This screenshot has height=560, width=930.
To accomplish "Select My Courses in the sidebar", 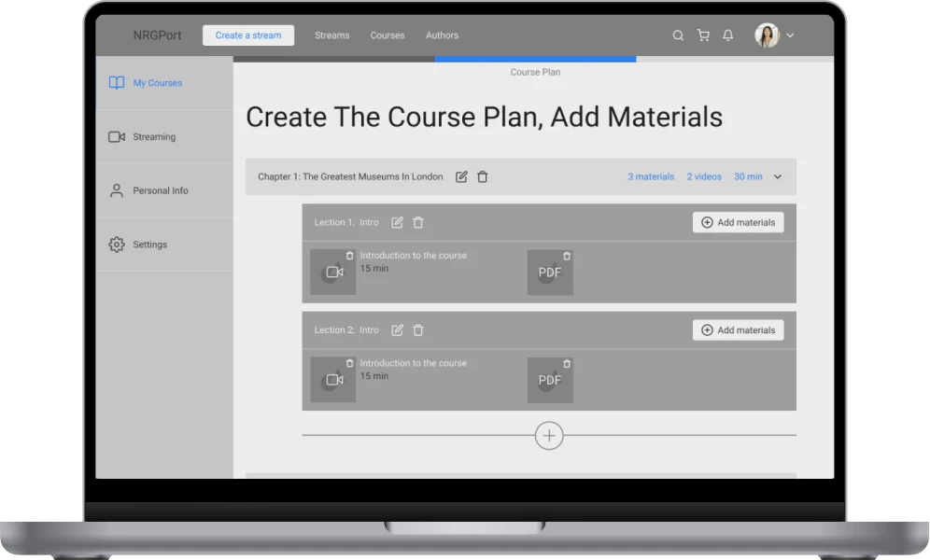I will pos(164,83).
